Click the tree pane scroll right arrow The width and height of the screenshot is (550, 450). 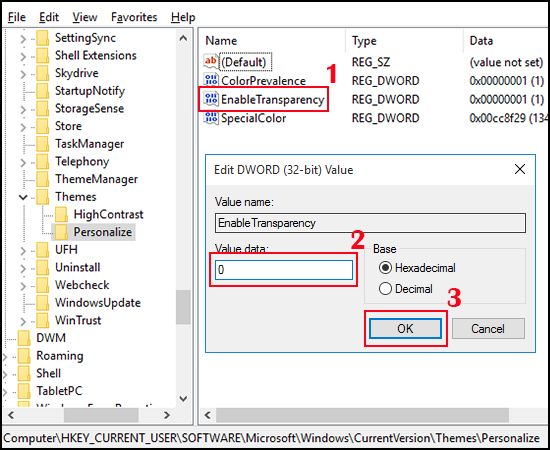pos(167,415)
